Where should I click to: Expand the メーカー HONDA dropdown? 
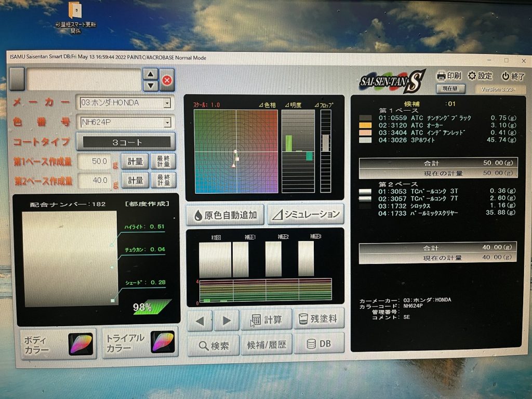(x=167, y=103)
